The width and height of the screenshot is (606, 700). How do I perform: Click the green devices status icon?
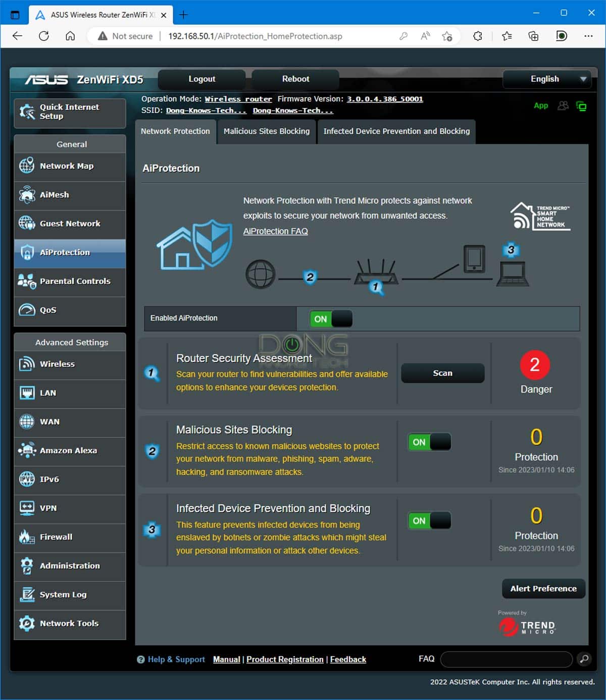coord(581,106)
